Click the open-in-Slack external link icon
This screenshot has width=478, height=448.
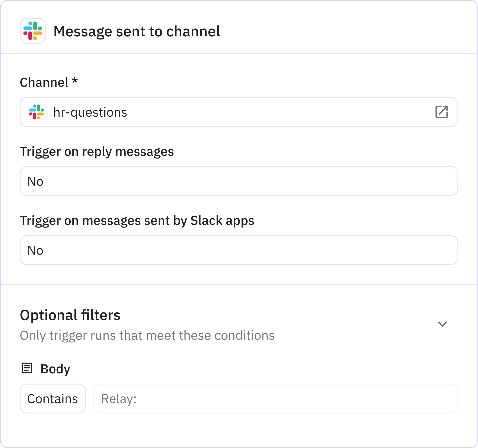click(442, 112)
